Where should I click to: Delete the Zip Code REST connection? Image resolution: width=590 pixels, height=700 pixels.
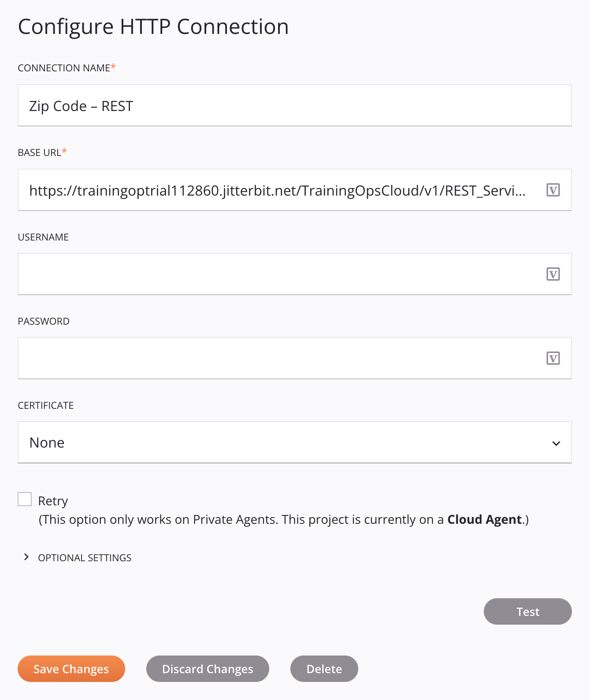pos(324,669)
